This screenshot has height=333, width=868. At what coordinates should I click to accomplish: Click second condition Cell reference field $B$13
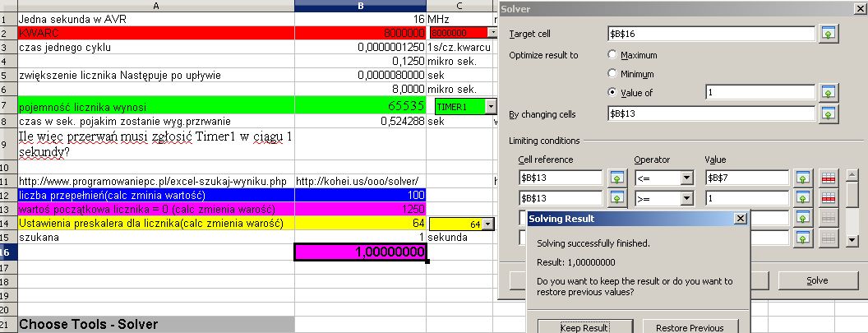coord(561,198)
